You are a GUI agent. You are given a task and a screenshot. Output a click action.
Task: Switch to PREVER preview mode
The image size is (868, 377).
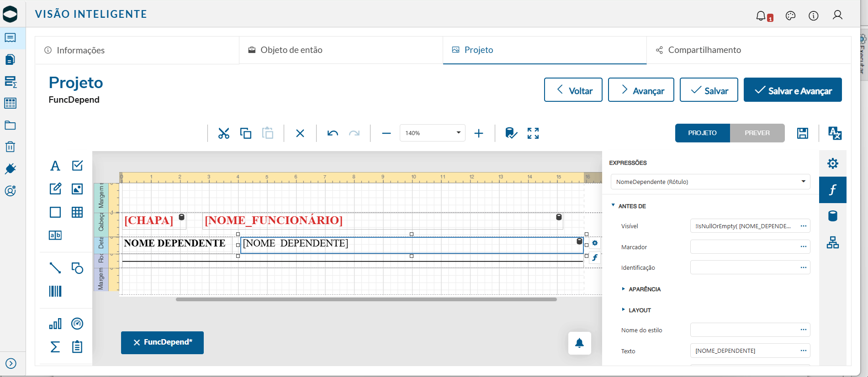click(x=757, y=133)
